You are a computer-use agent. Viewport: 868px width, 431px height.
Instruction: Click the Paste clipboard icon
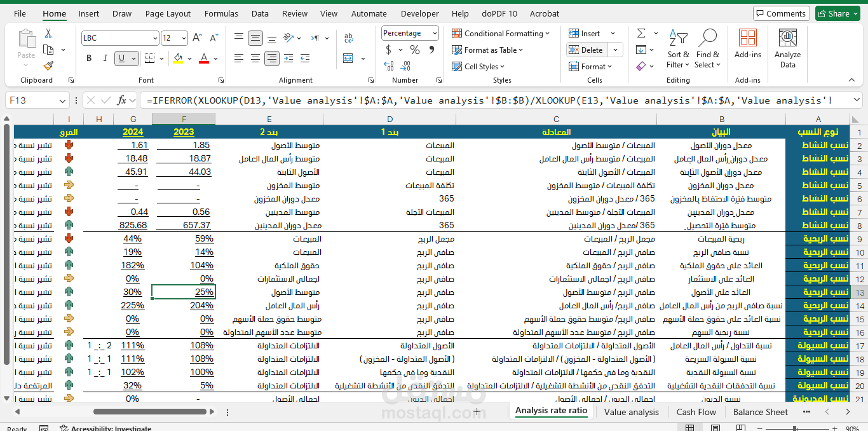26,39
